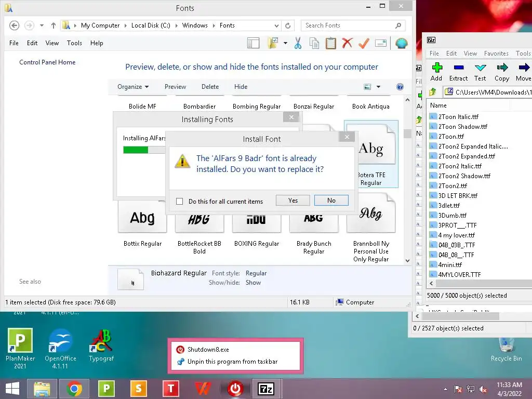Refresh the Fonts folder view

[x=288, y=25]
